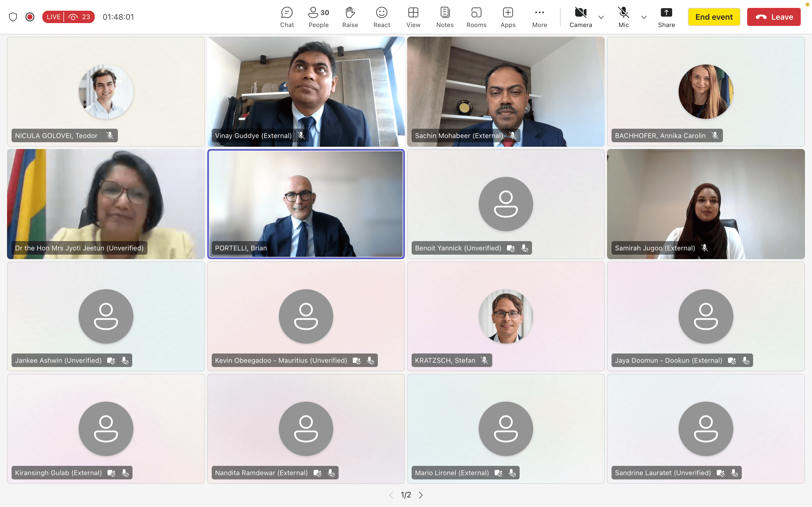This screenshot has height=507, width=812.
Task: Click the recording indicator button
Action: point(30,17)
